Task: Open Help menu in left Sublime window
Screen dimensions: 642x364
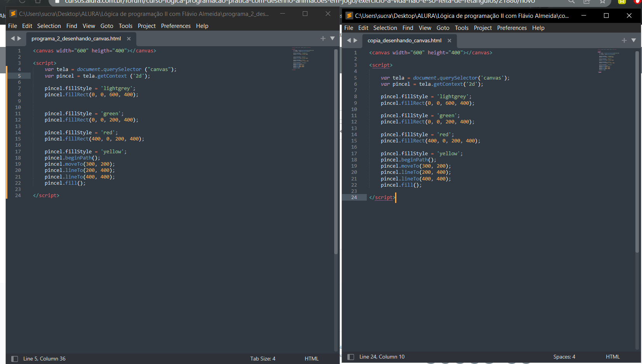Action: coord(202,26)
